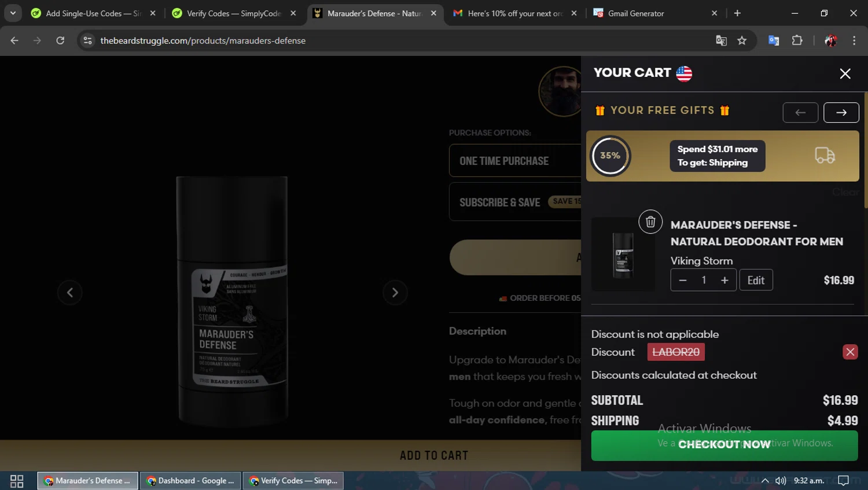Image resolution: width=868 pixels, height=490 pixels.
Task: Bookmark this page with star
Action: 742,40
